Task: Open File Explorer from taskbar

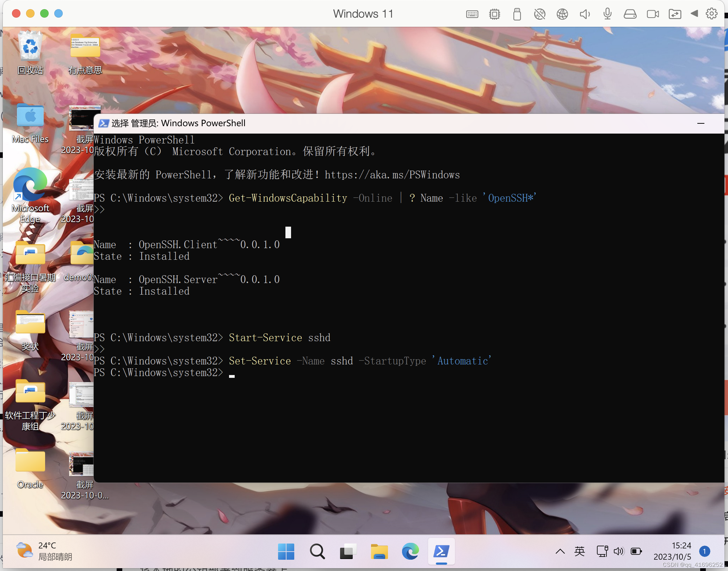Action: pyautogui.click(x=379, y=552)
